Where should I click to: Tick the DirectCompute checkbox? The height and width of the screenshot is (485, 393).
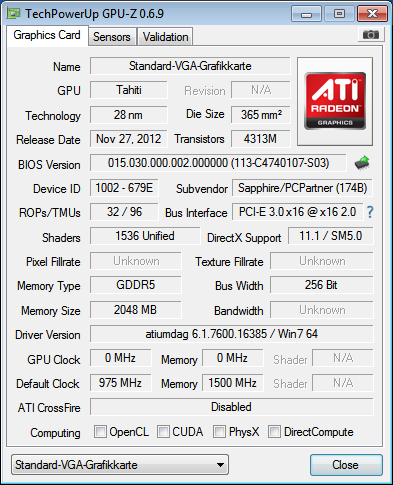click(x=274, y=431)
